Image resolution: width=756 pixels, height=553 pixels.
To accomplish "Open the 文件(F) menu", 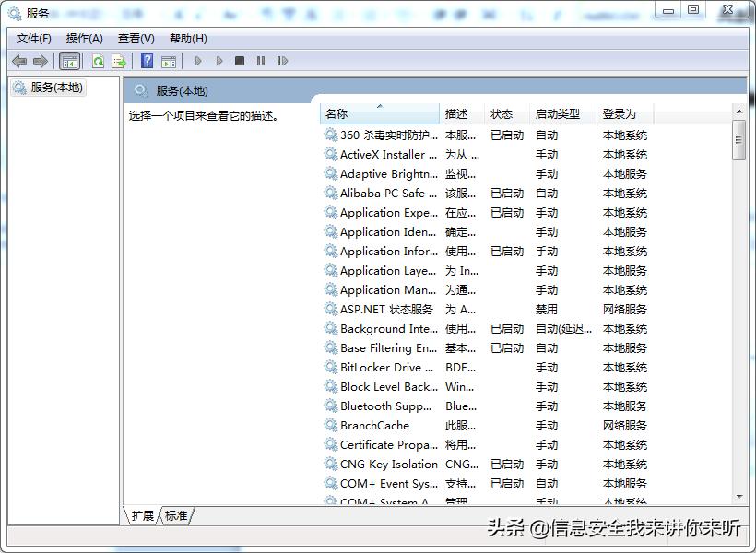I will tap(34, 38).
